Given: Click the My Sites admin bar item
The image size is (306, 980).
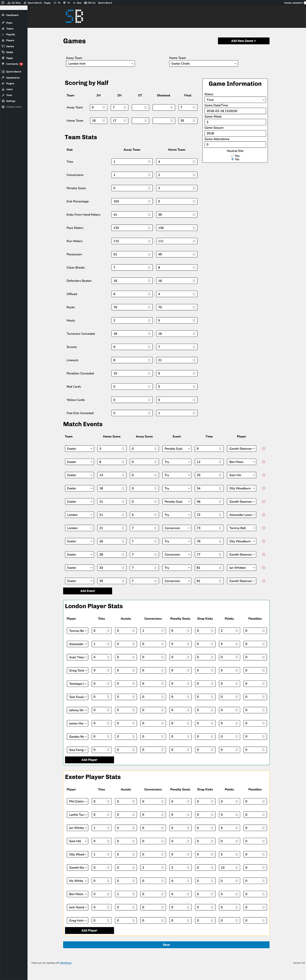Looking at the screenshot, I should coord(14,3).
